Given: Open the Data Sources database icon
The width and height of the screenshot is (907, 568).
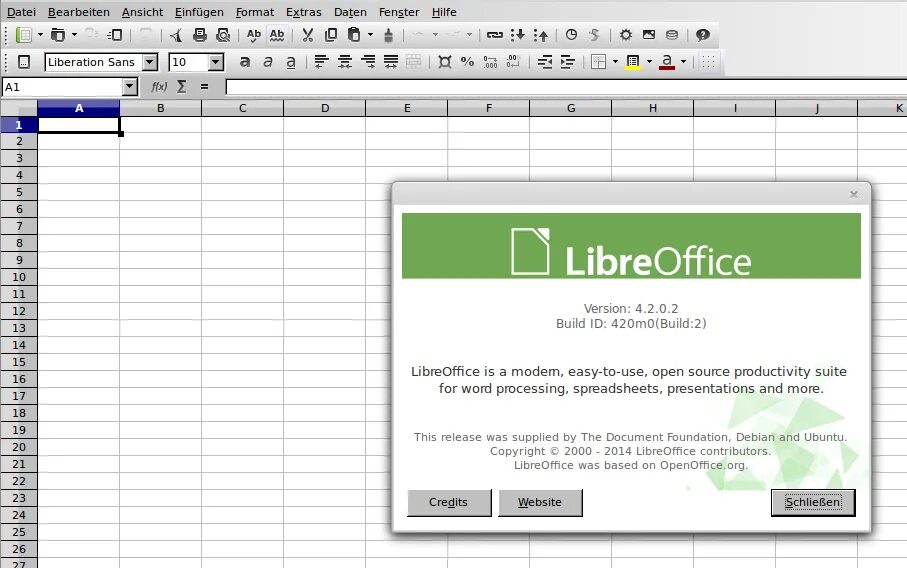Looking at the screenshot, I should (x=672, y=35).
